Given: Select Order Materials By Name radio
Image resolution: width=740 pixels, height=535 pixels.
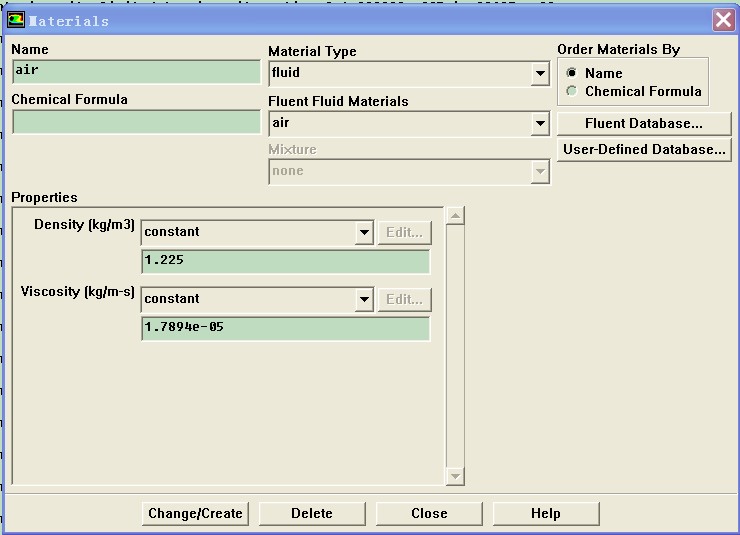Looking at the screenshot, I should coord(572,73).
